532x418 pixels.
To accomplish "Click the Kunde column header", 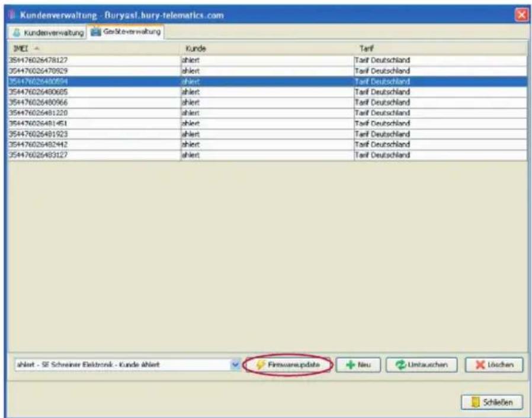I will click(267, 49).
